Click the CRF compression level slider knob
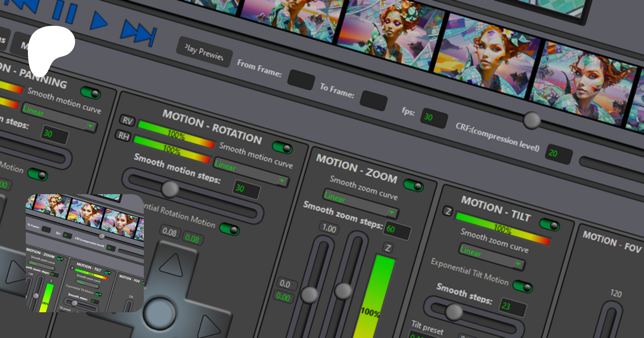 (x=532, y=120)
